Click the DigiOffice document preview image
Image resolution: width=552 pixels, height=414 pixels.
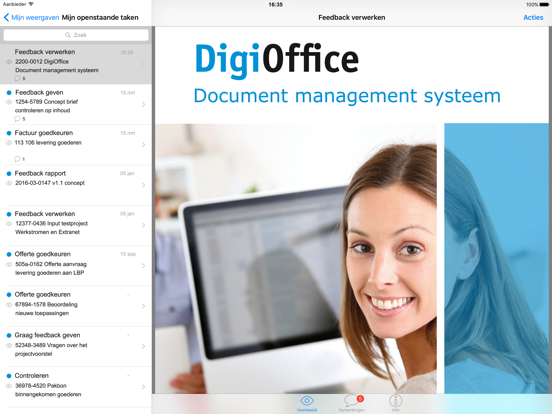352,210
